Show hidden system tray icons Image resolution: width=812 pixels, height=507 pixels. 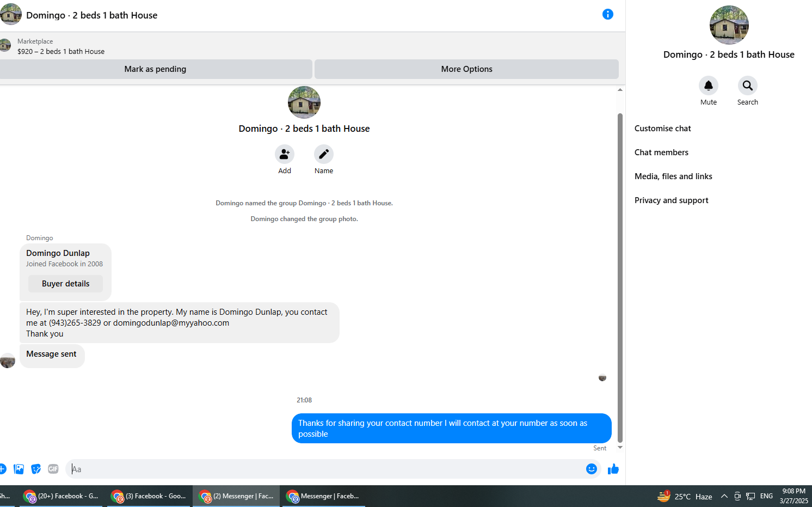[724, 496]
